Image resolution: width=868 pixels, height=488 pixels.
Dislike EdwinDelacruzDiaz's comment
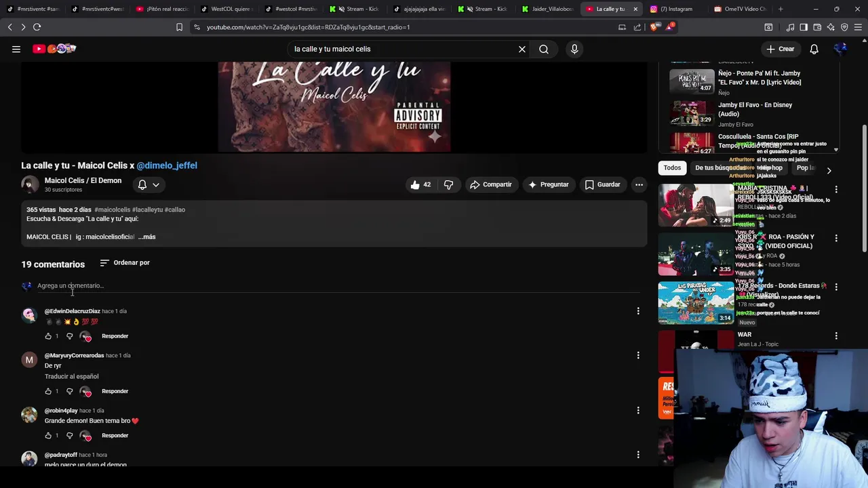pyautogui.click(x=69, y=336)
